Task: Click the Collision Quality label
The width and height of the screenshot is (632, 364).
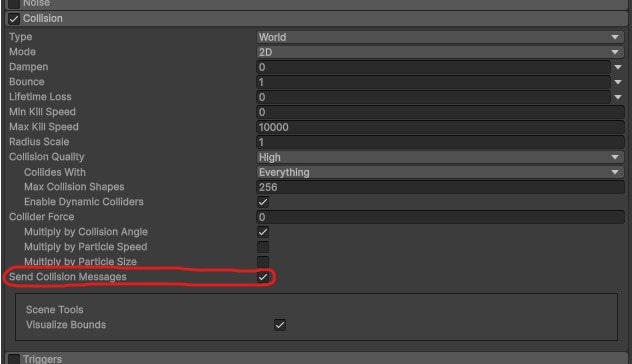Action: 47,157
